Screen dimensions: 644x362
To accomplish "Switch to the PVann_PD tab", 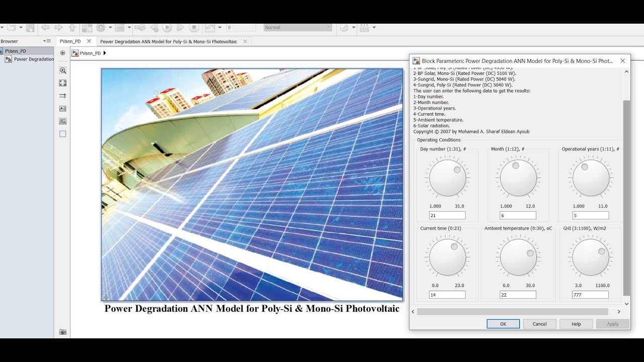I will point(70,41).
